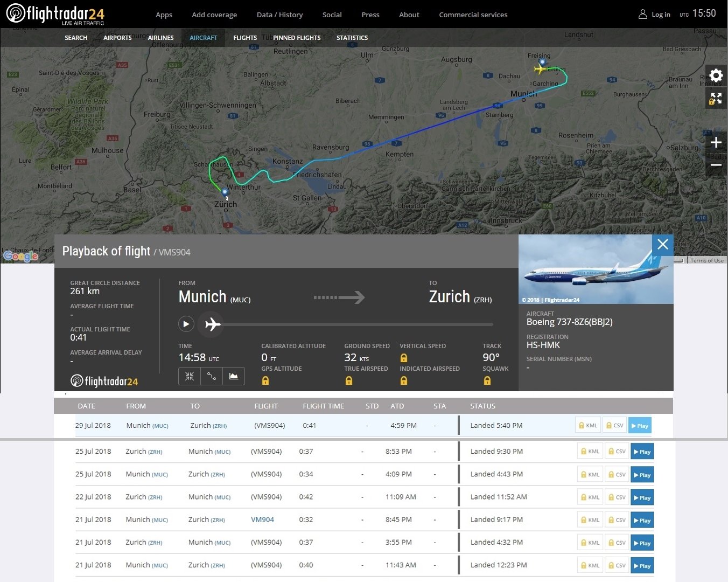Click the center-on-aircraft icon under time
The height and width of the screenshot is (582, 728).
(x=190, y=376)
